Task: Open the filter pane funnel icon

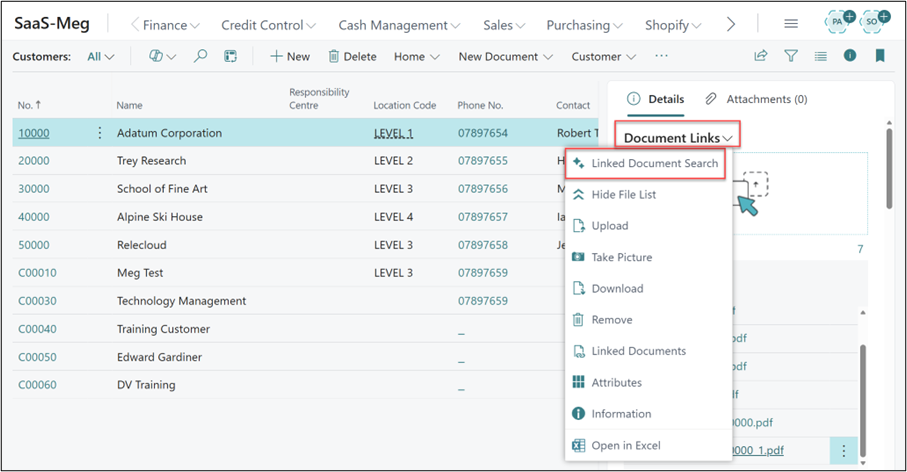Action: 791,56
